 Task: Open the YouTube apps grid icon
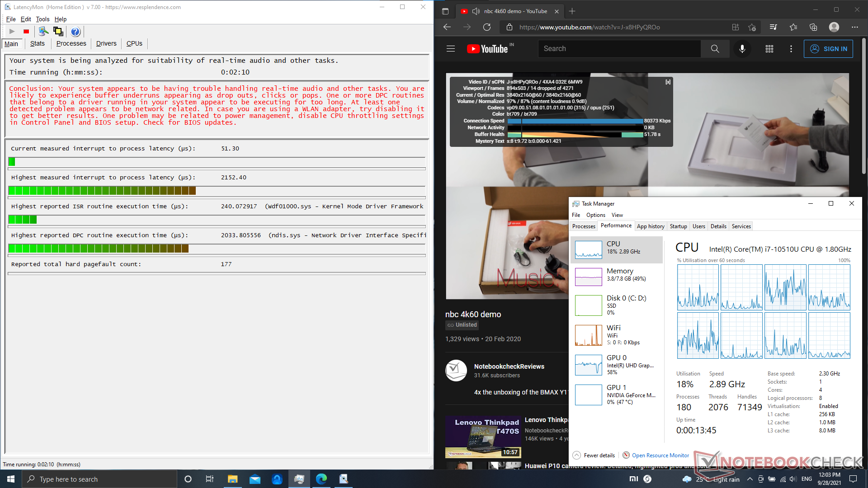coord(769,49)
